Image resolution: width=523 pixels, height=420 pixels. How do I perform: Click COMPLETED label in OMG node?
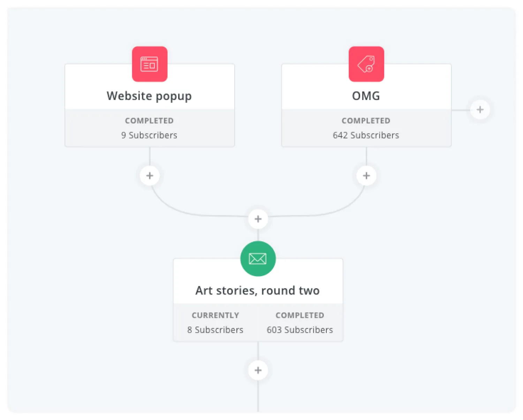click(x=366, y=121)
